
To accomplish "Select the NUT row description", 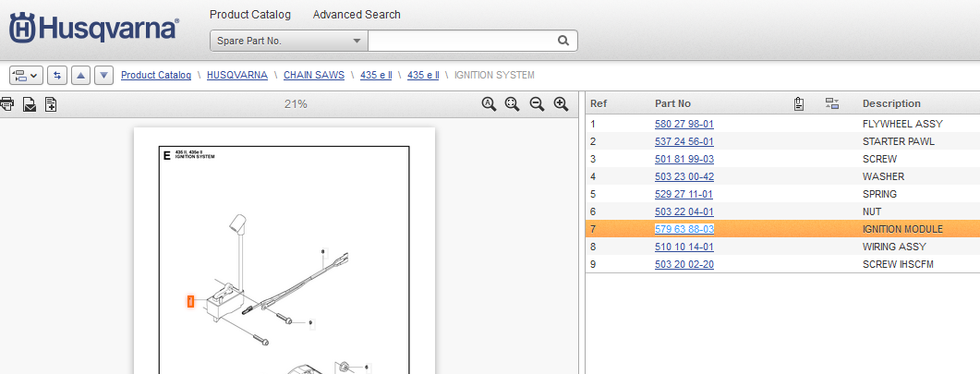I will click(871, 211).
